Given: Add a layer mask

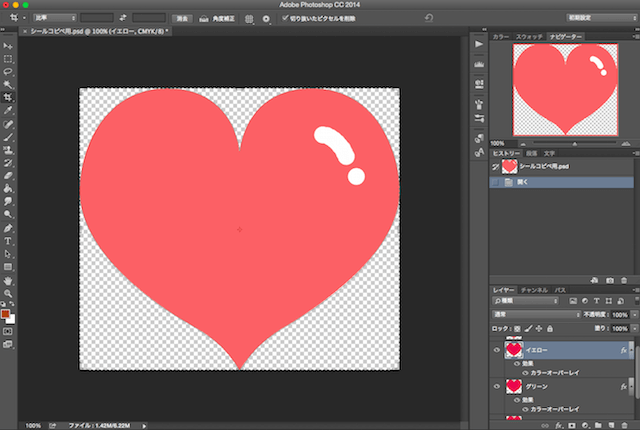Looking at the screenshot, I should point(572,425).
